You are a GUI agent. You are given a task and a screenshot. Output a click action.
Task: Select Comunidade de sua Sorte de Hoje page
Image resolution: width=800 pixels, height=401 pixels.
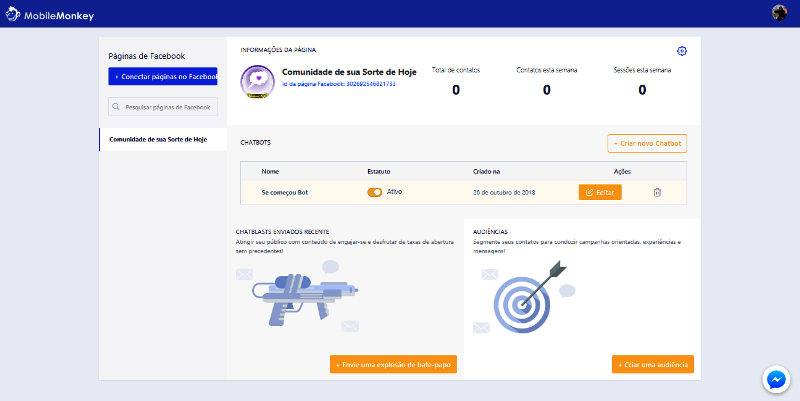[x=163, y=139]
